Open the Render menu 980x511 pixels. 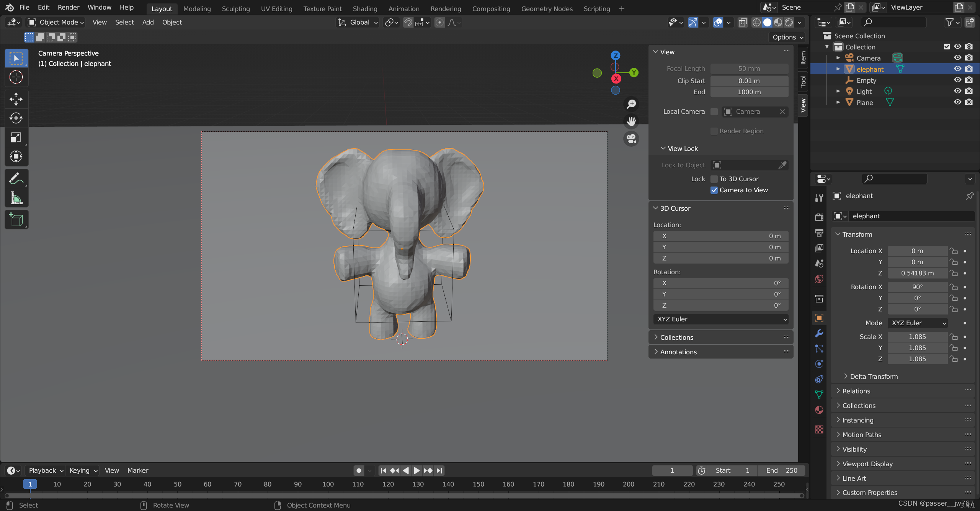(69, 7)
